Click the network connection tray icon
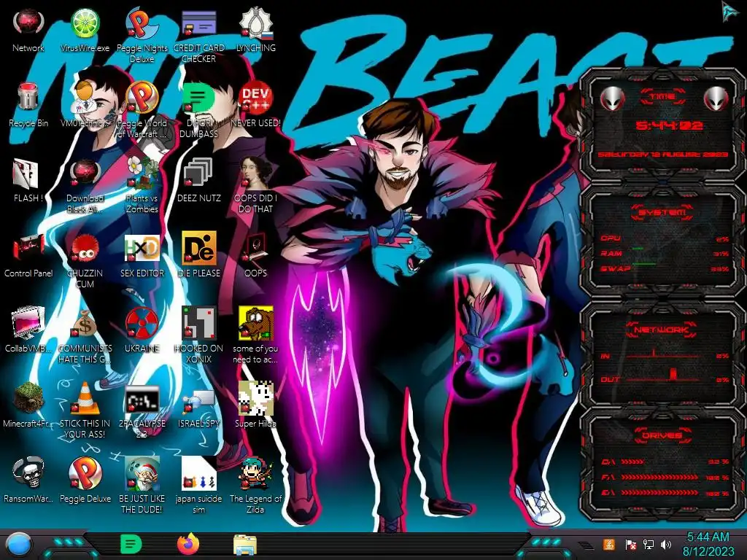 [x=649, y=544]
